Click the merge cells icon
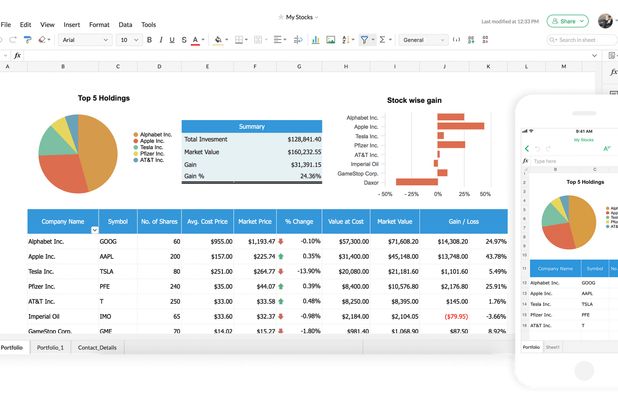The height and width of the screenshot is (394, 618). tap(258, 40)
